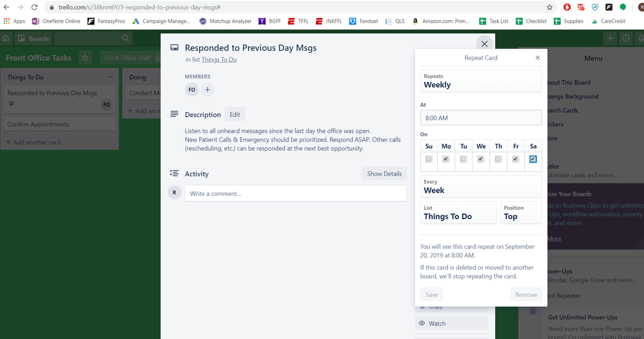The image size is (644, 339).
Task: Click the shield extension icon
Action: (595, 7)
